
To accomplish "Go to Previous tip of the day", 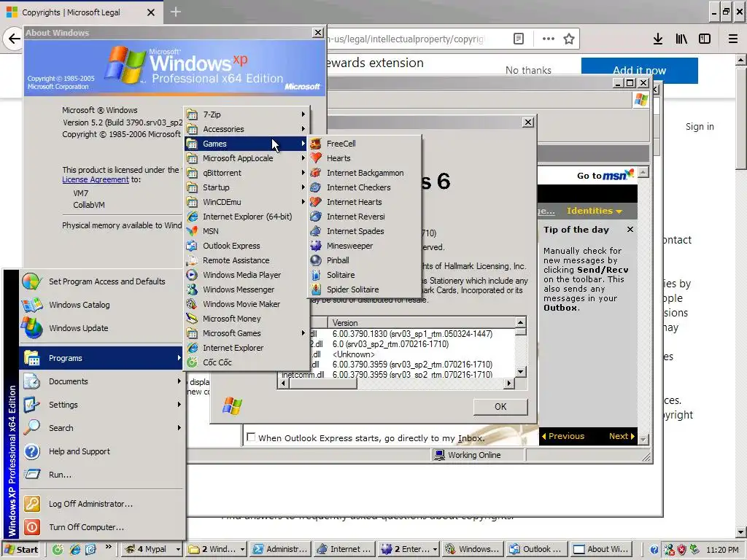I will pos(562,436).
